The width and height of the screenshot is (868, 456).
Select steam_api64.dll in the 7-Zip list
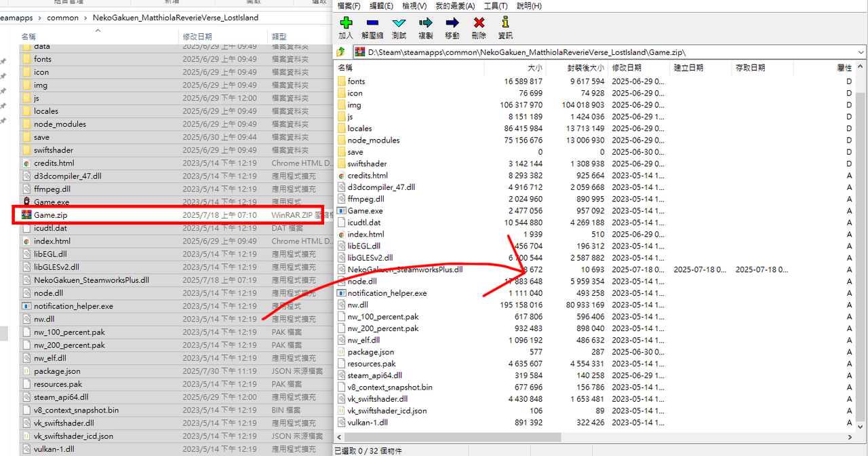click(374, 375)
